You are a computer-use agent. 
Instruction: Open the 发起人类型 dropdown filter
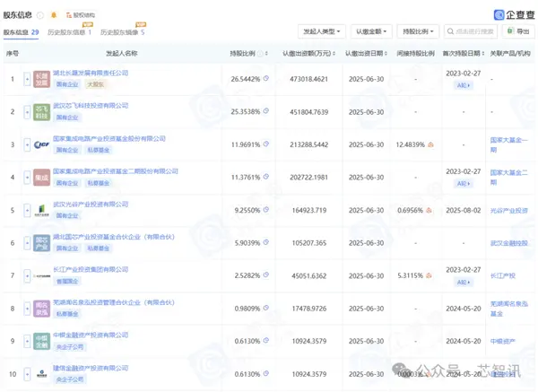click(x=322, y=31)
